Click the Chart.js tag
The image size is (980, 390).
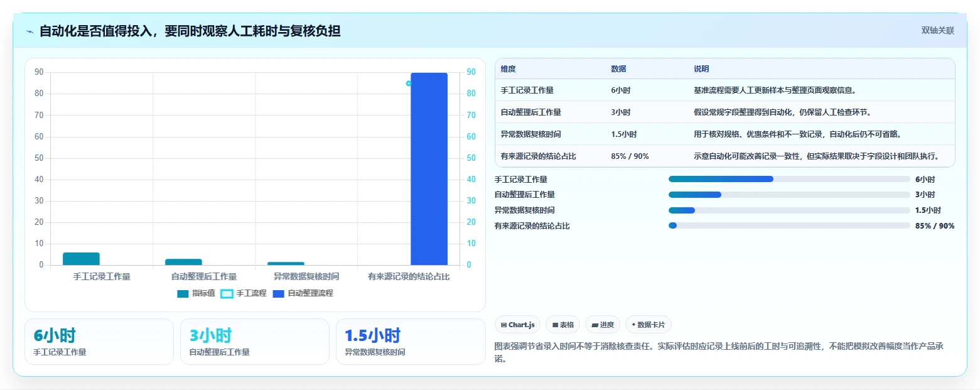point(517,325)
